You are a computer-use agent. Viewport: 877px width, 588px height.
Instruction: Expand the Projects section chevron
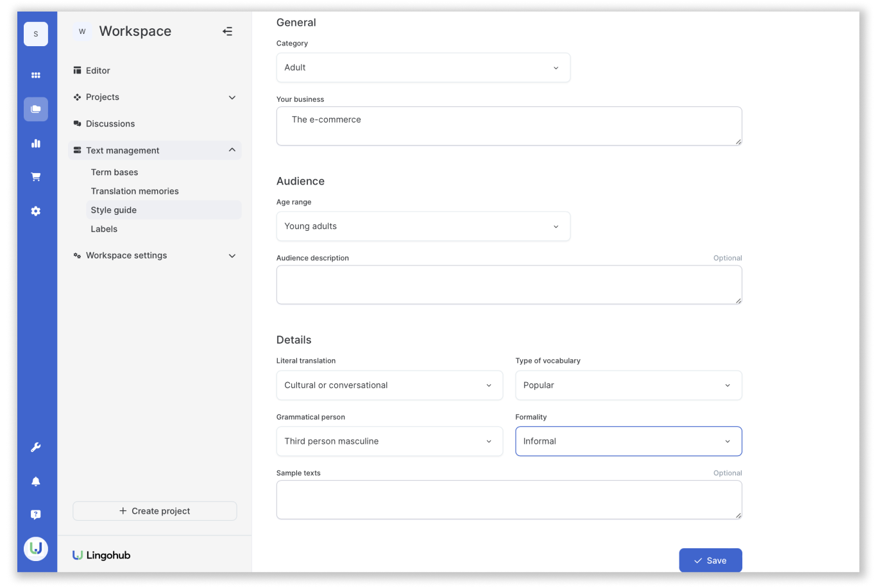click(x=232, y=97)
